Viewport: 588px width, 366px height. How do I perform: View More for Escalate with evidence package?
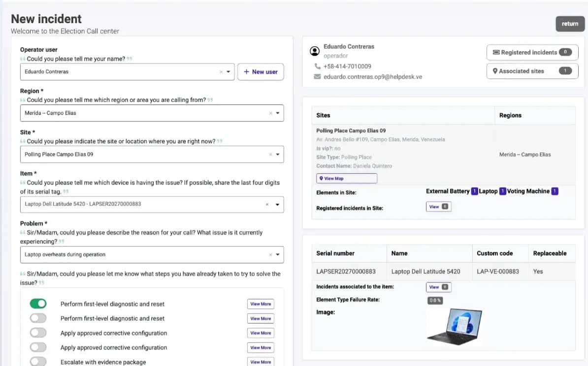[x=261, y=362]
